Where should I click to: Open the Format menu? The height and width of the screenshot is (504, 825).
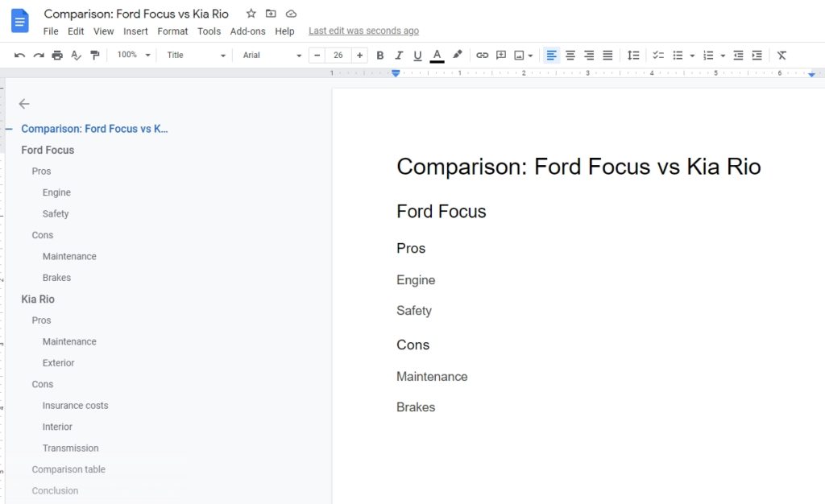[x=172, y=31]
